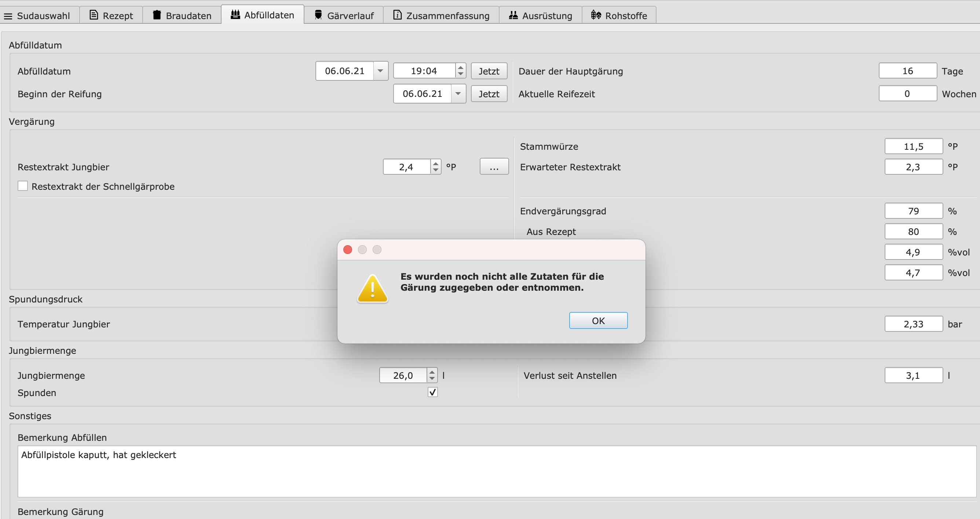Open the Beginn der Reifung date dropdown
980x519 pixels.
pyautogui.click(x=458, y=94)
